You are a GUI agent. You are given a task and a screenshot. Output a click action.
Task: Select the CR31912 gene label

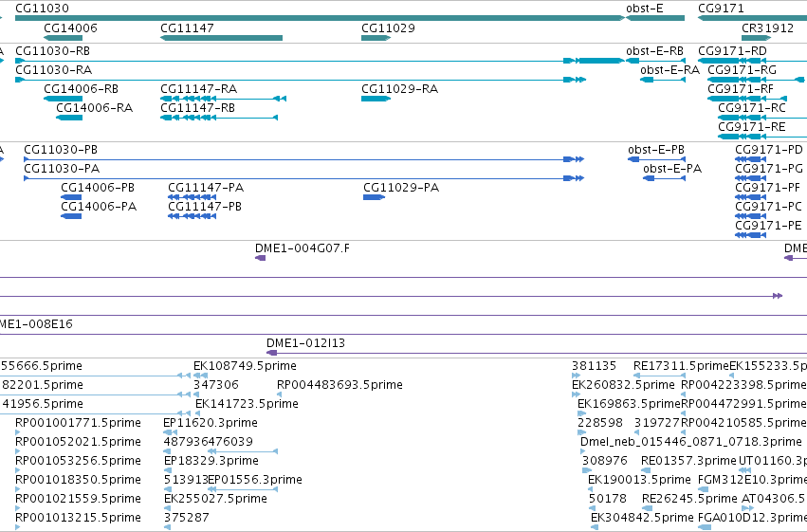pos(767,28)
